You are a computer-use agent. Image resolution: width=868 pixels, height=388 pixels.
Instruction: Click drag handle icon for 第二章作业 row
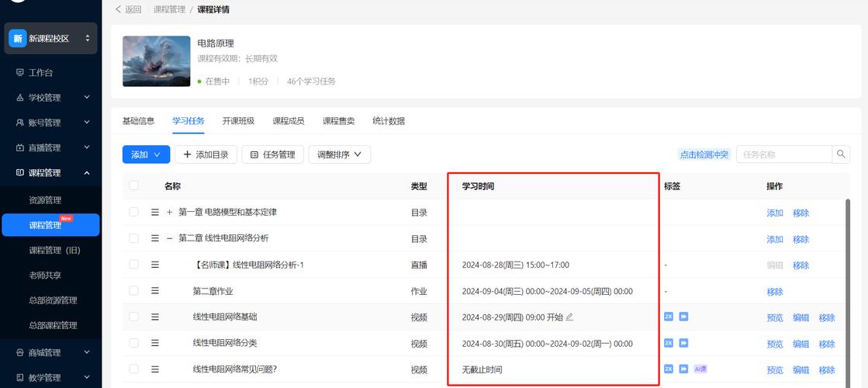click(x=155, y=291)
